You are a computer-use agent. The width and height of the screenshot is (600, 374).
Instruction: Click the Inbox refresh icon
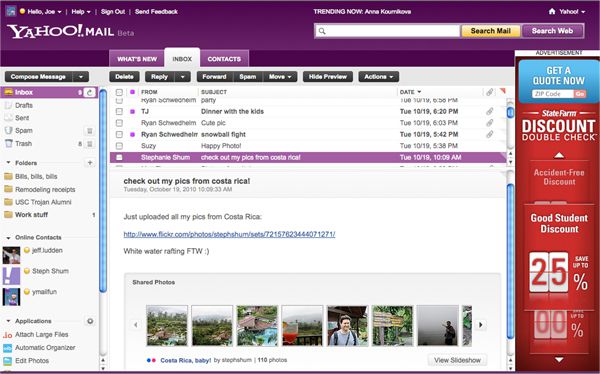(90, 92)
